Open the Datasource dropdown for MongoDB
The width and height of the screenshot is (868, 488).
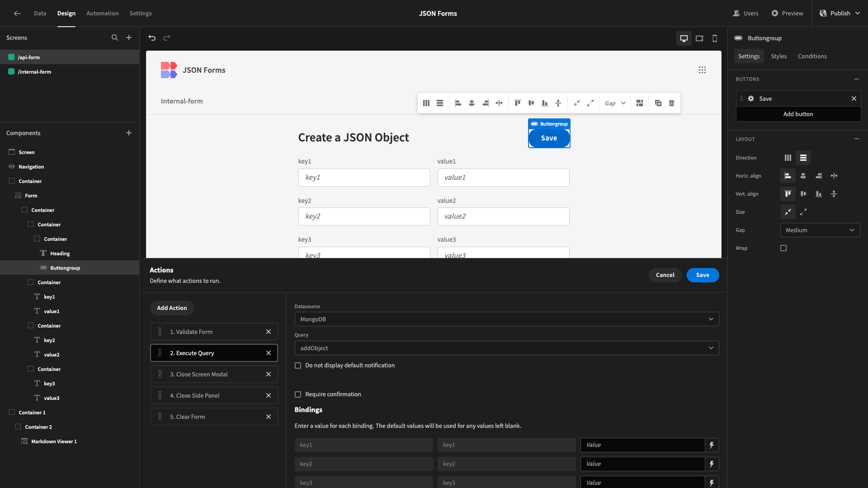coord(505,319)
